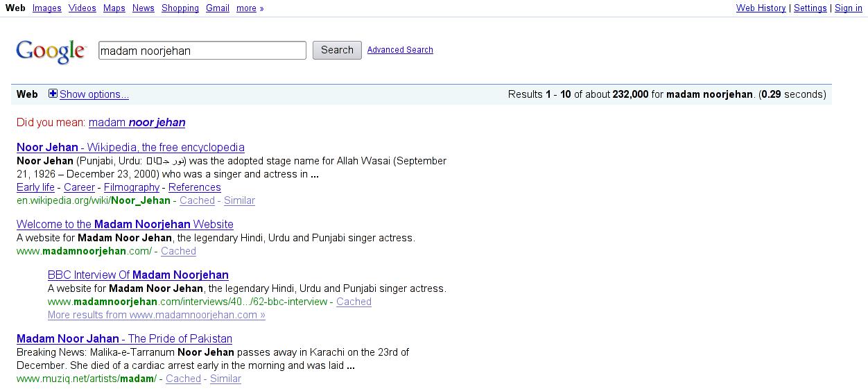Open Noor Jehan Wikipedia result title

(130, 147)
